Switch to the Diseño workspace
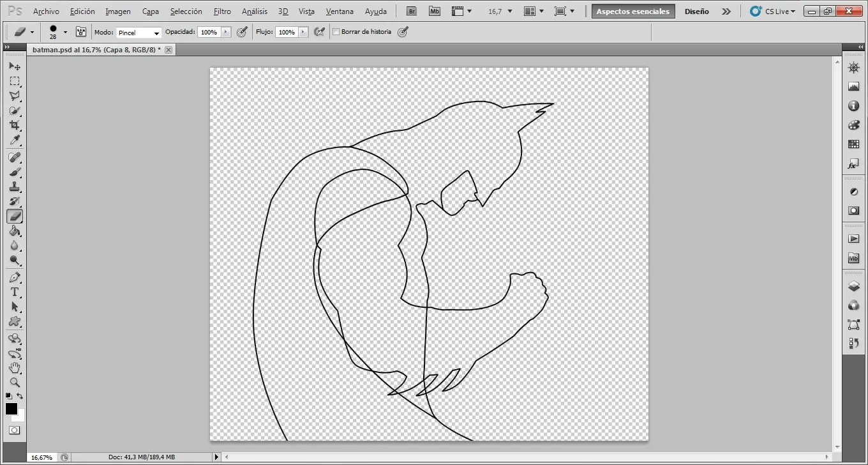 (x=696, y=11)
